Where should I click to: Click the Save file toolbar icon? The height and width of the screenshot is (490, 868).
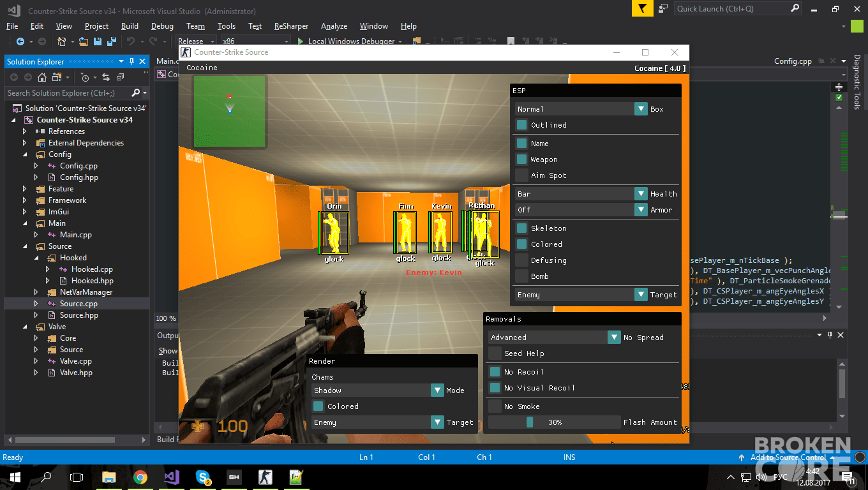click(98, 41)
